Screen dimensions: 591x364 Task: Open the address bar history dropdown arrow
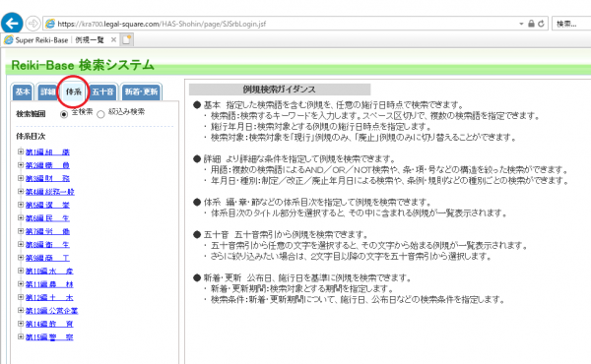pyautogui.click(x=521, y=24)
